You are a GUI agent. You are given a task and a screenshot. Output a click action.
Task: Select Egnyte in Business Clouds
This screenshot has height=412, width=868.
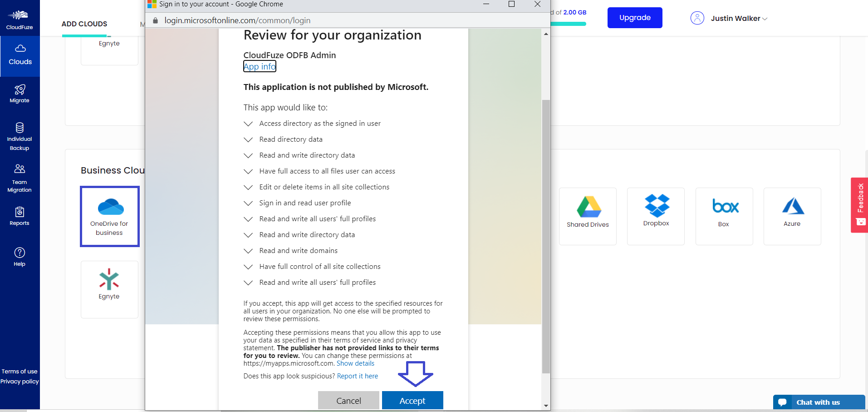point(109,289)
